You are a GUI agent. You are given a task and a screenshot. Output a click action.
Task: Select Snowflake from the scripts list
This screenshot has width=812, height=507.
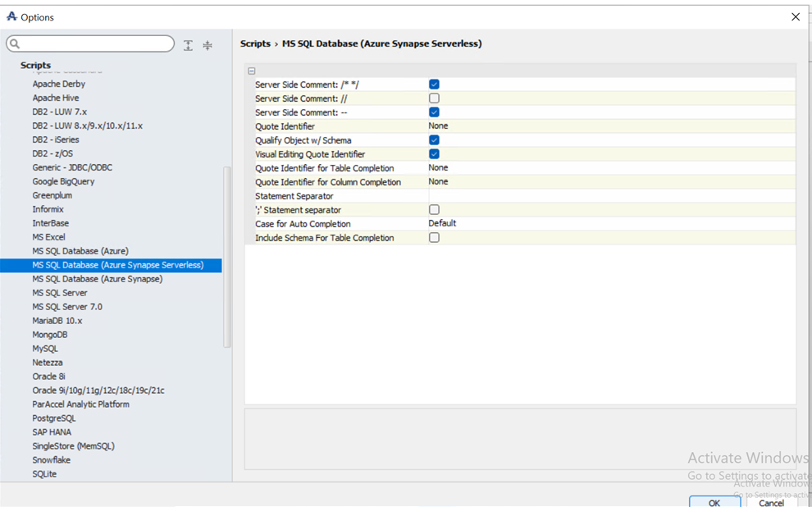[x=52, y=460]
